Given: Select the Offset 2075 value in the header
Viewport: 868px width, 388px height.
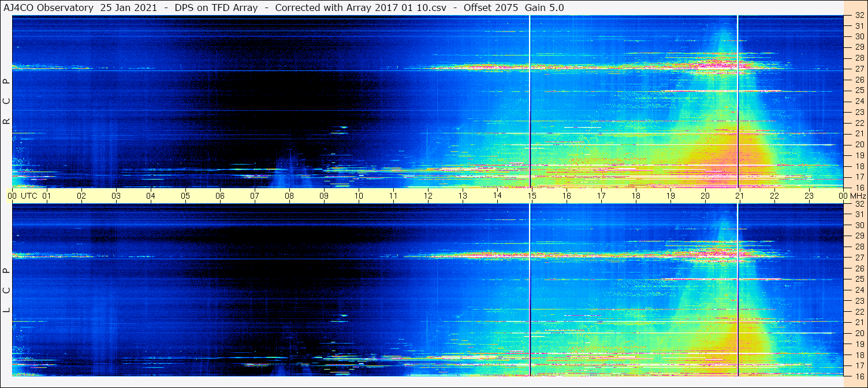Looking at the screenshot, I should coord(491,8).
